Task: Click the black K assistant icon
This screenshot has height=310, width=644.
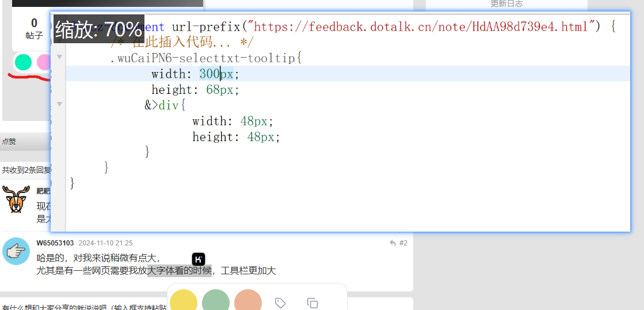Action: 199,259
